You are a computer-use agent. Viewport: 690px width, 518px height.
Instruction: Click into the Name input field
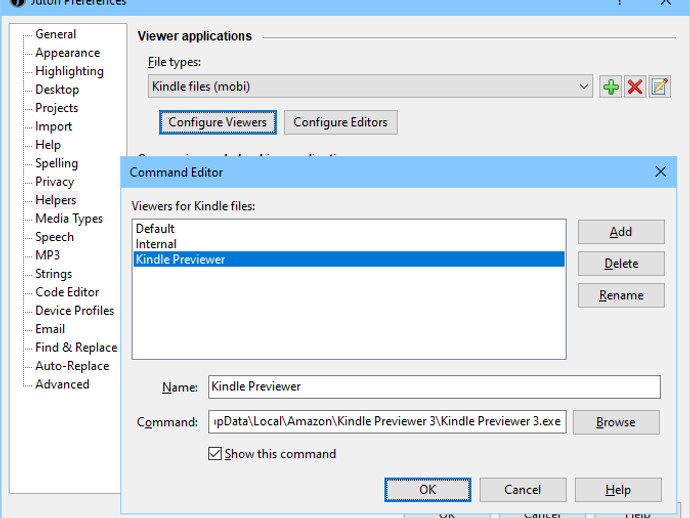coord(434,387)
